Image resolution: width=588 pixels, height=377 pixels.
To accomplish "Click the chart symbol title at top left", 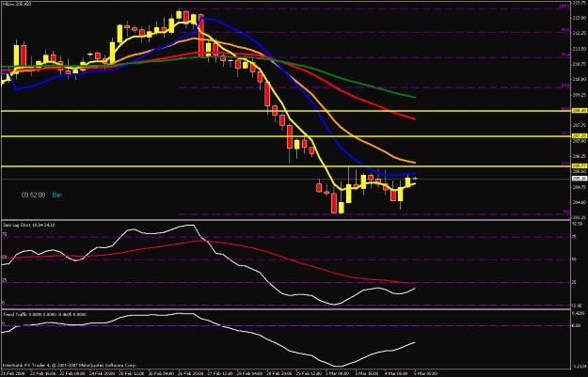I will pos(18,4).
